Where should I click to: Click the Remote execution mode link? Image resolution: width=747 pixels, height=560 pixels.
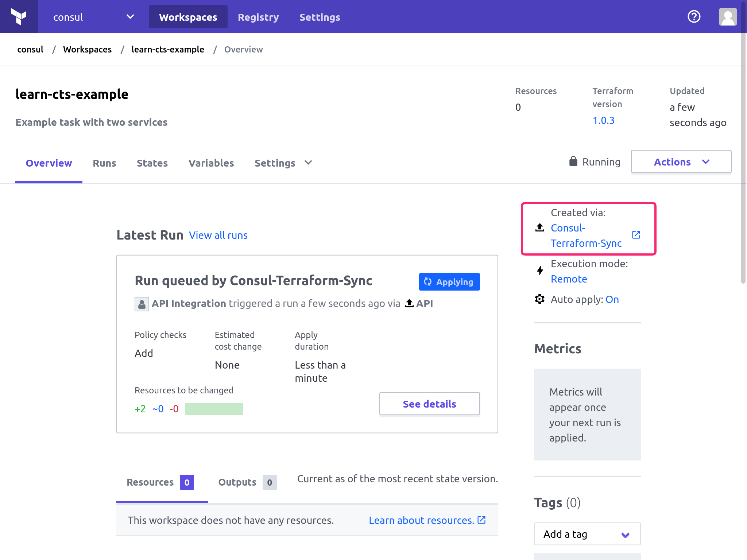pos(569,279)
